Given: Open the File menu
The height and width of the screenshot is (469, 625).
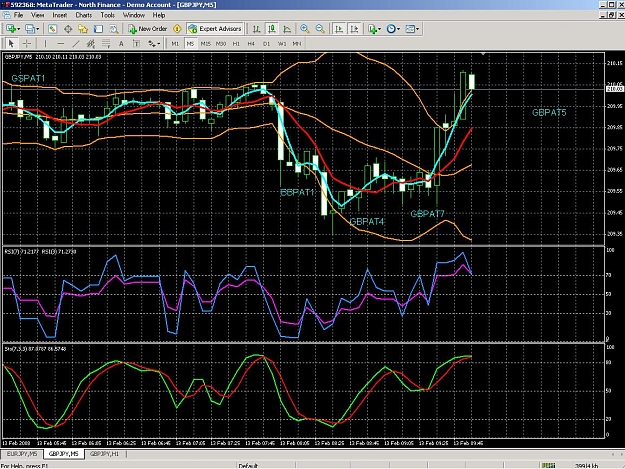Looking at the screenshot, I should pyautogui.click(x=18, y=15).
